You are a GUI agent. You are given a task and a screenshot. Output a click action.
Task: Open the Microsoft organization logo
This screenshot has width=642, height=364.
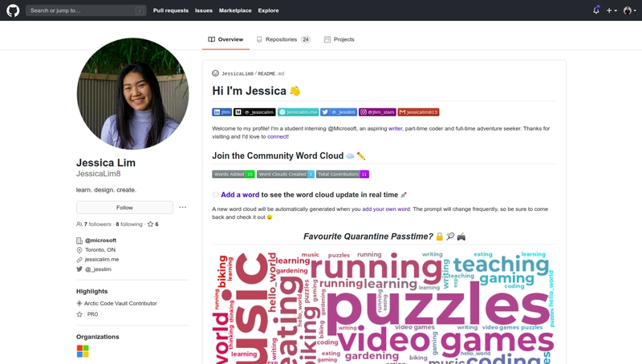click(83, 351)
